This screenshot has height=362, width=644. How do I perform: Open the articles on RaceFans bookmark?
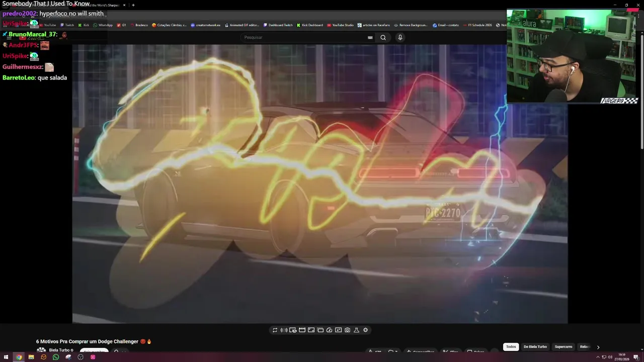click(374, 25)
